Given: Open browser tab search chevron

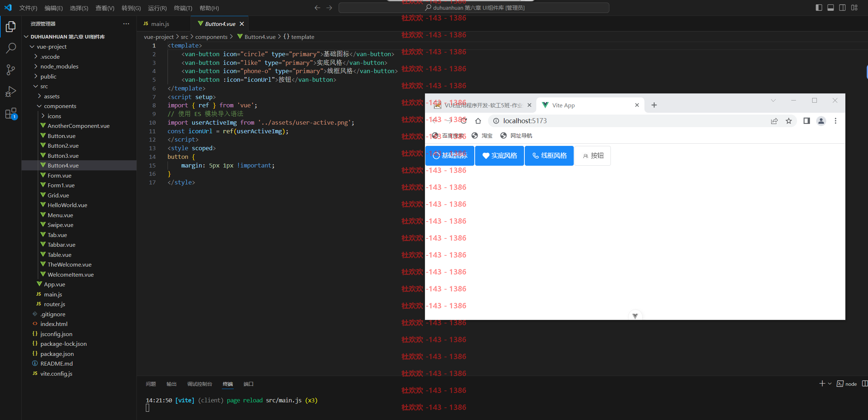Looking at the screenshot, I should 773,100.
